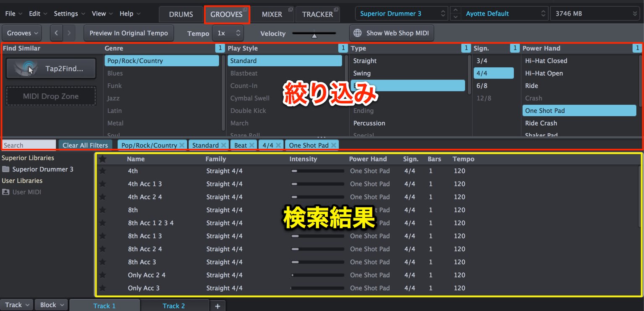Image resolution: width=644 pixels, height=311 pixels.
Task: Toggle the 6/8 signature filter
Action: pos(482,86)
